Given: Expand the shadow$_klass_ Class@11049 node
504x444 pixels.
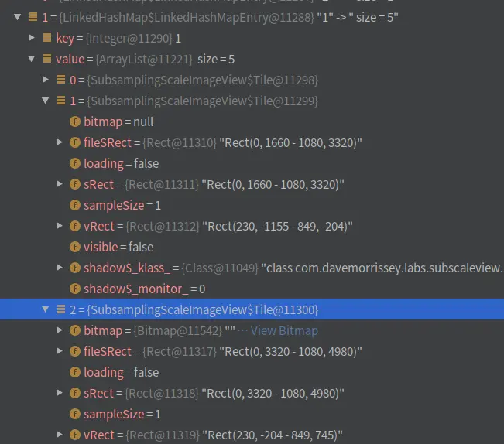Looking at the screenshot, I should coord(59,268).
